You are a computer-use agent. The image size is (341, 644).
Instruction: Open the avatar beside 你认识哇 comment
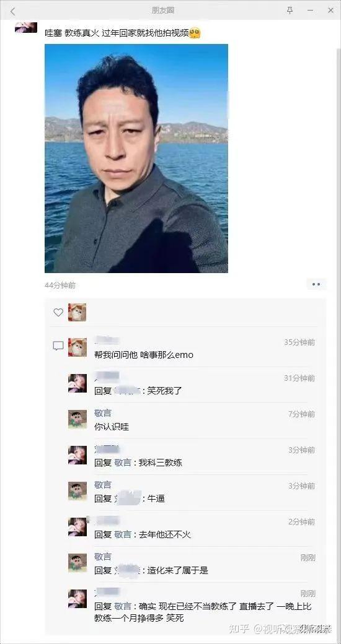[x=77, y=419]
